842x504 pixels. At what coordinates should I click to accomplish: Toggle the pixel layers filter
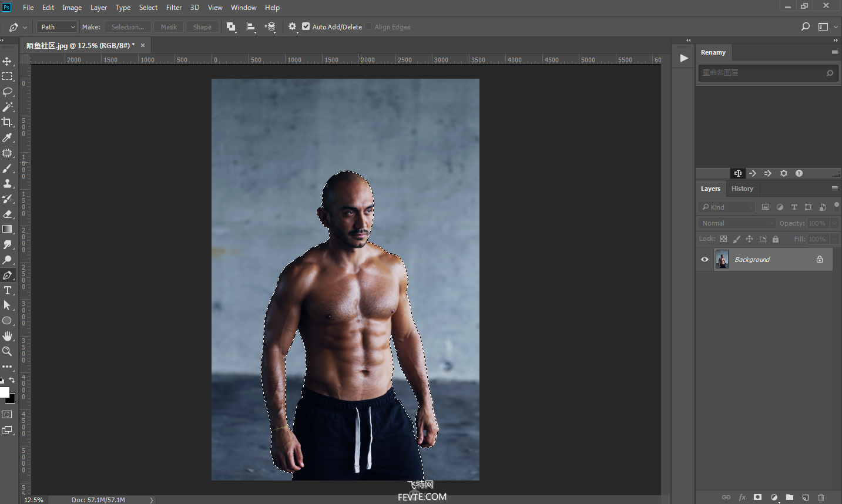[766, 207]
